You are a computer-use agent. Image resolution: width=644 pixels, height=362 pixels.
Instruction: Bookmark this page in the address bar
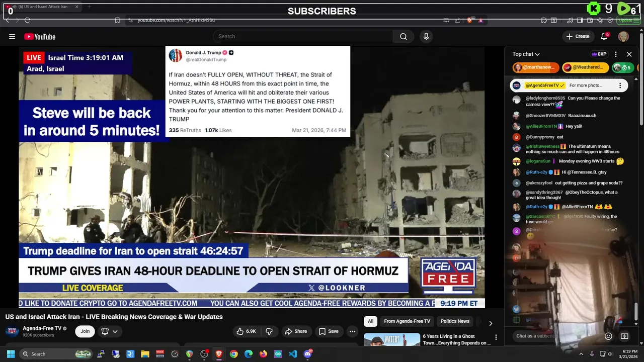pos(117,20)
